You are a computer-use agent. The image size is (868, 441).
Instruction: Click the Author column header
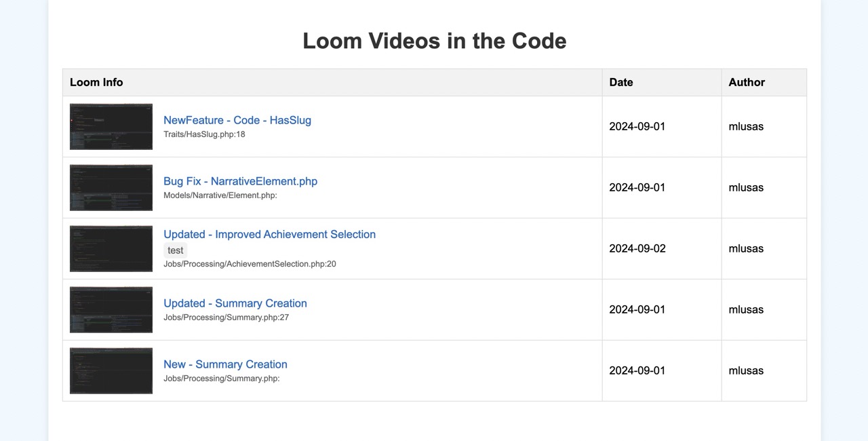coord(747,82)
